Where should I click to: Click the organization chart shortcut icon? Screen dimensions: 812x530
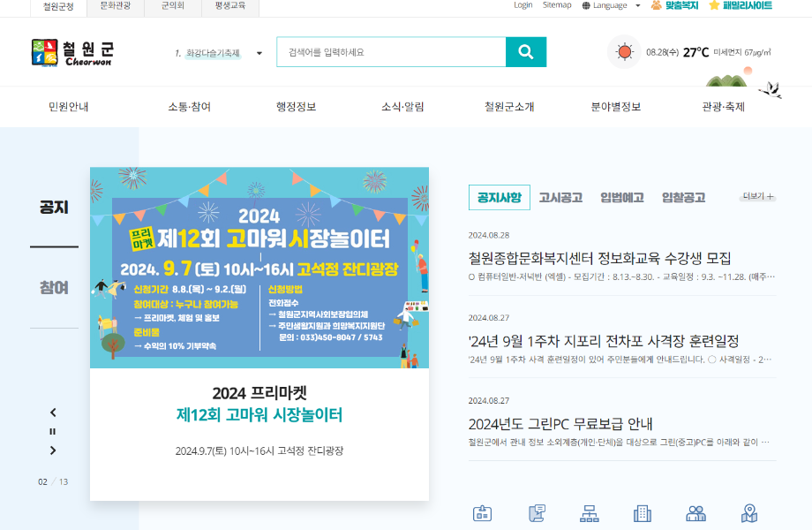589,513
